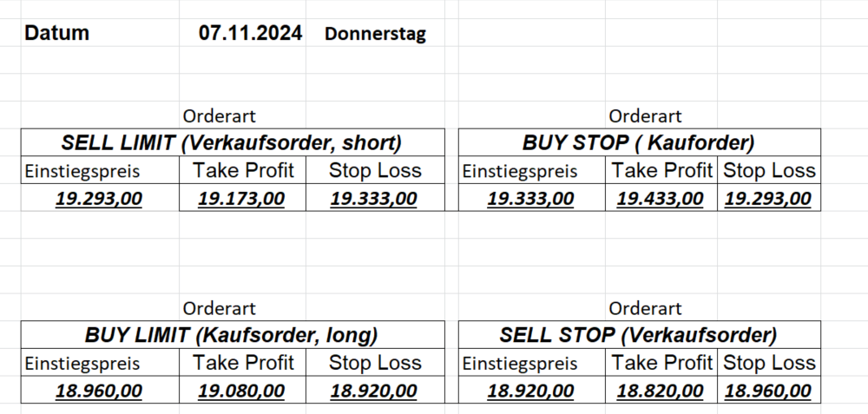
Task: Click the Take Profit label under SELL LIMIT
Action: (x=243, y=170)
